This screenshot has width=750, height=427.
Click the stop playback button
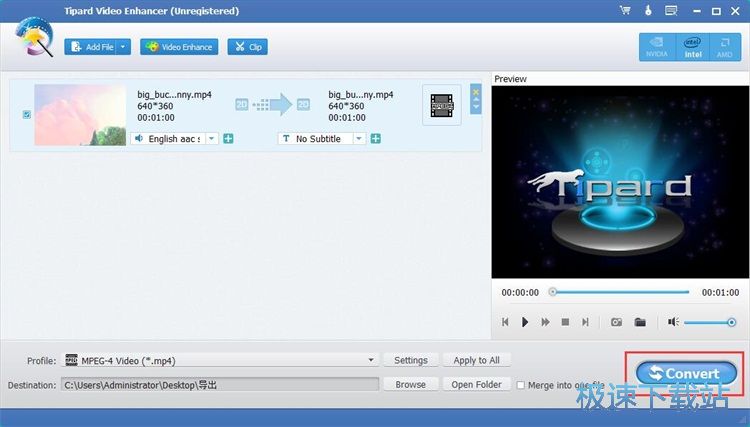(x=565, y=322)
